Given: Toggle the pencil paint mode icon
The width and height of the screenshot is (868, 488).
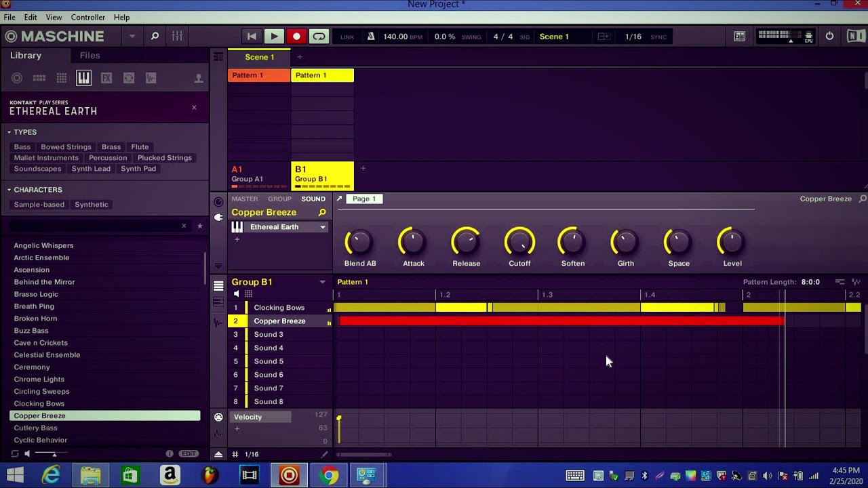Looking at the screenshot, I should [324, 455].
